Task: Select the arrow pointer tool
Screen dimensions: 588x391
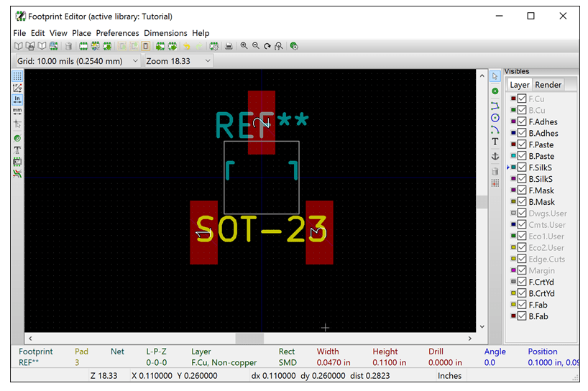Action: click(495, 76)
